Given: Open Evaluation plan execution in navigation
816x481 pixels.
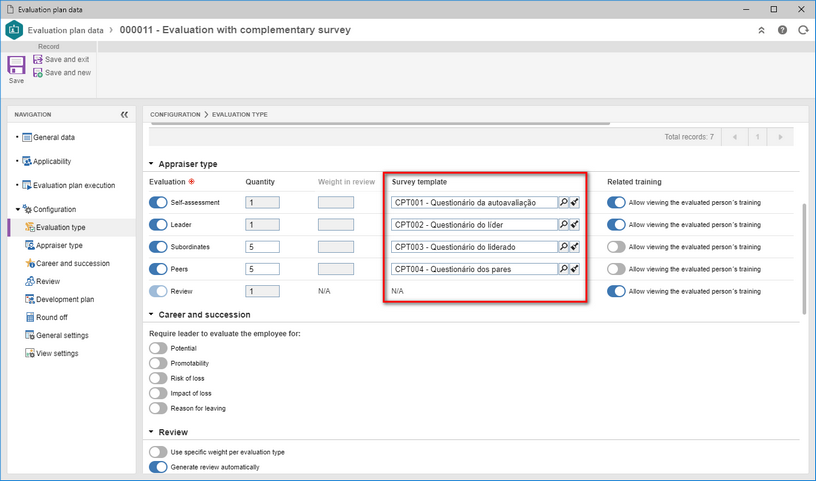Looking at the screenshot, I should coord(68,185).
